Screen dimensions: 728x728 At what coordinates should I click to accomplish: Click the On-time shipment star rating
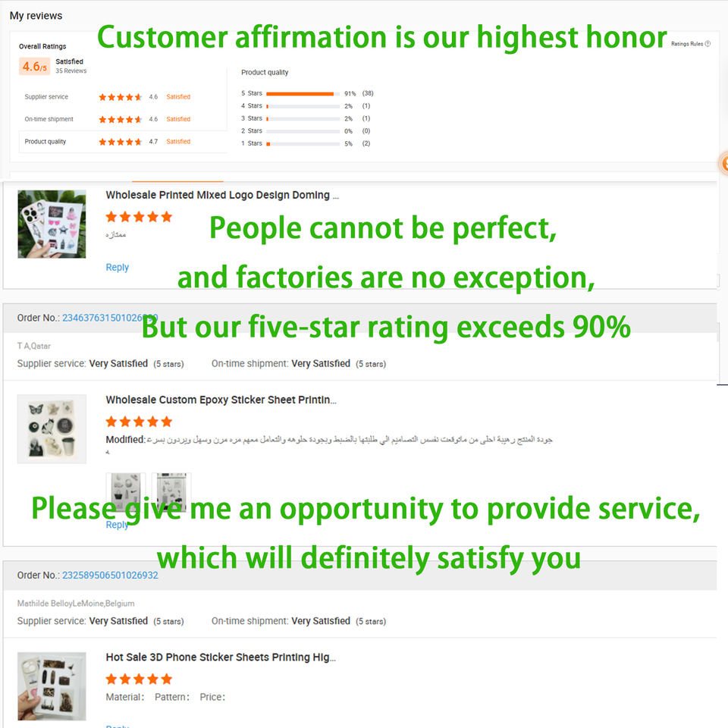tap(120, 120)
